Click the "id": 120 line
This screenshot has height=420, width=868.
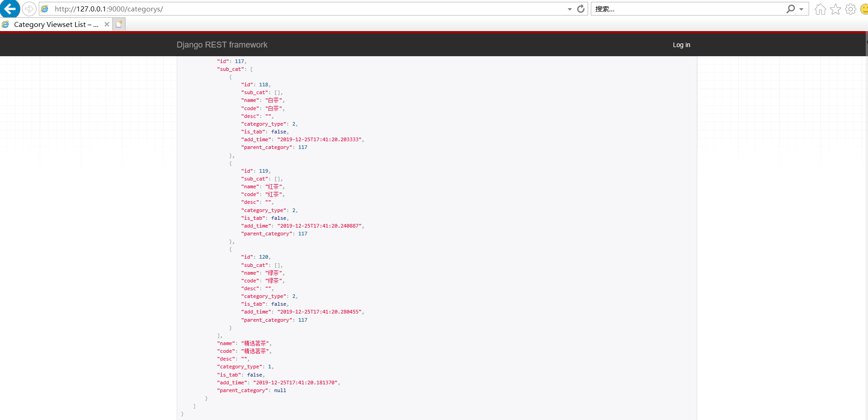256,257
